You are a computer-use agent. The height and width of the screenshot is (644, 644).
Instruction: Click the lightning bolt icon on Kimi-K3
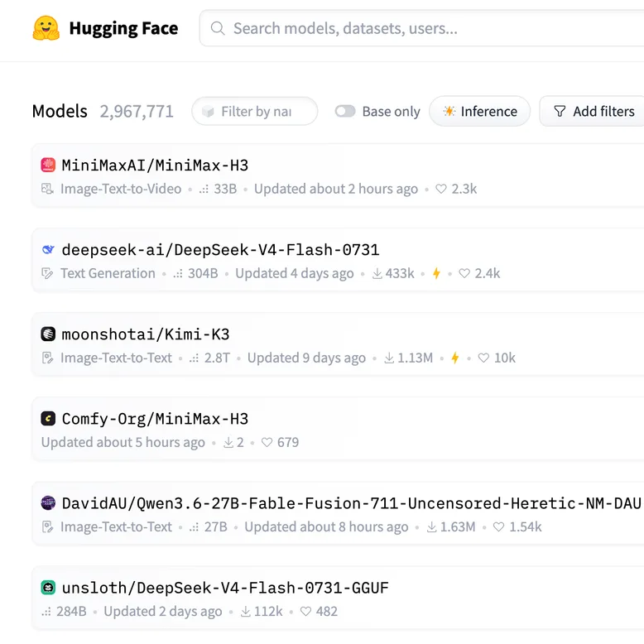tap(455, 358)
